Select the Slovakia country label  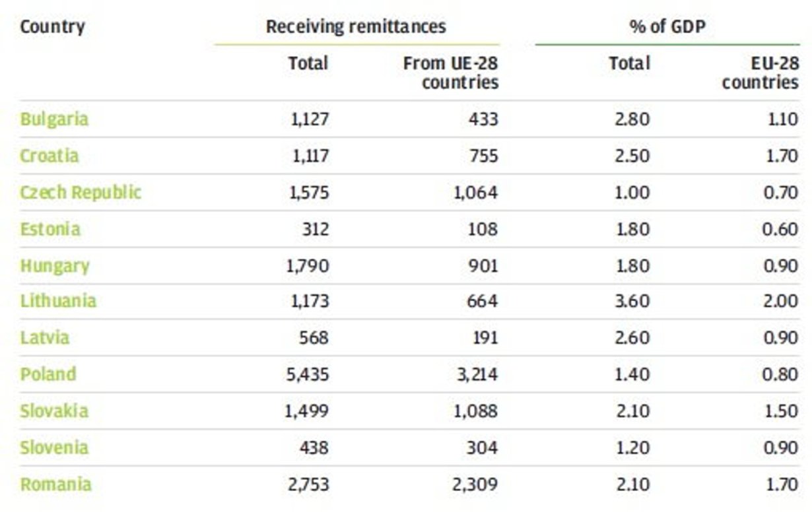[54, 411]
